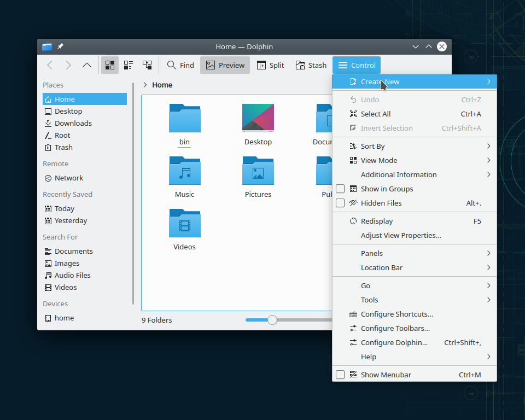Enable Show in Groups checkbox
The image size is (525, 420).
pos(340,189)
